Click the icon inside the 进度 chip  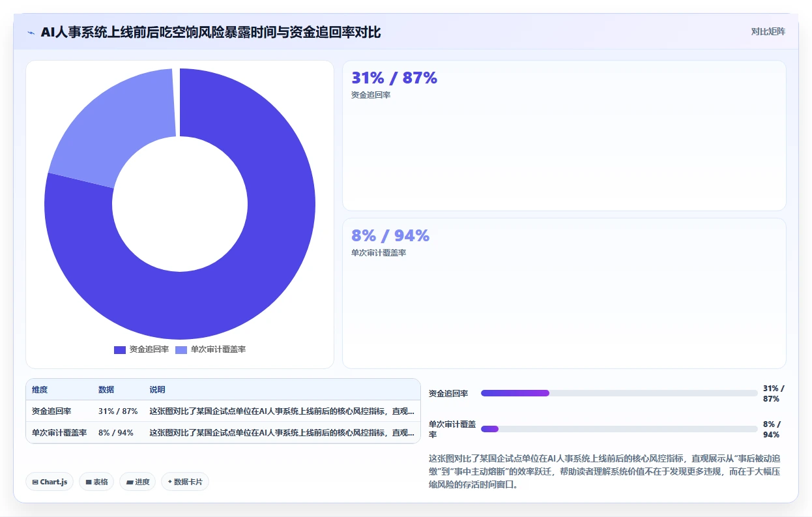pos(129,482)
